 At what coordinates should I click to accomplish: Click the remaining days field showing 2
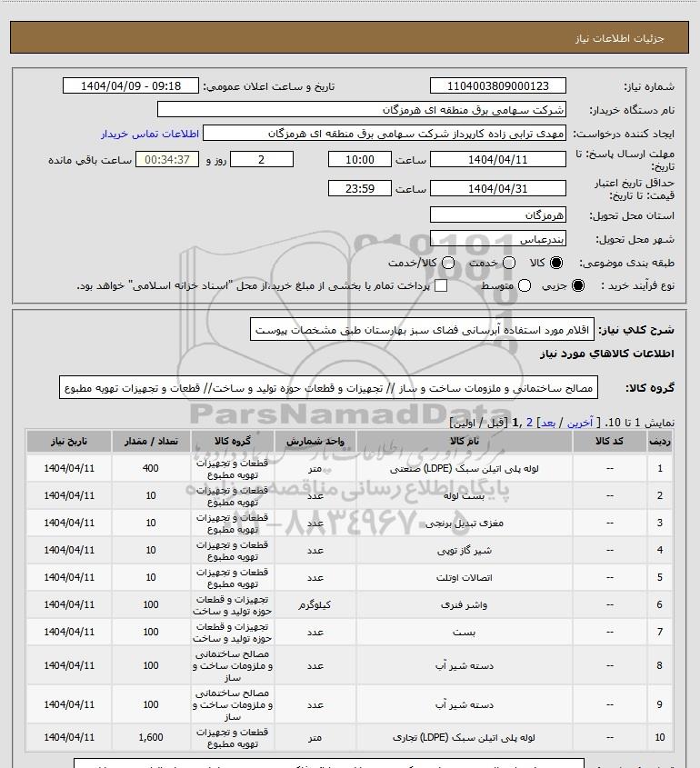click(x=262, y=159)
